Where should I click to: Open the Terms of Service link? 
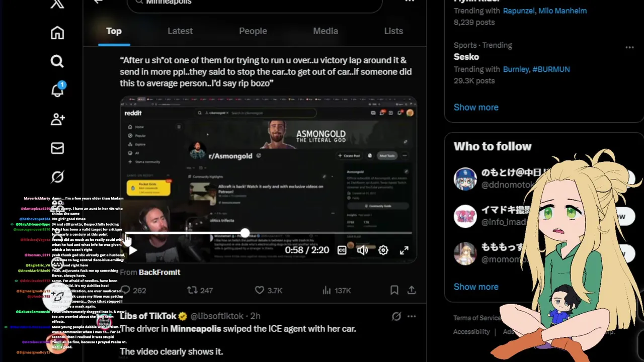[477, 318]
